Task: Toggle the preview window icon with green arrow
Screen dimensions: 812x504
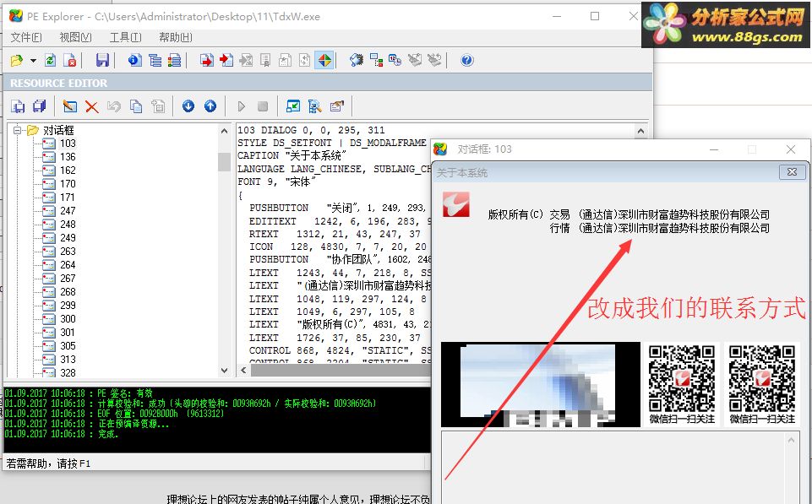Action: pyautogui.click(x=293, y=106)
